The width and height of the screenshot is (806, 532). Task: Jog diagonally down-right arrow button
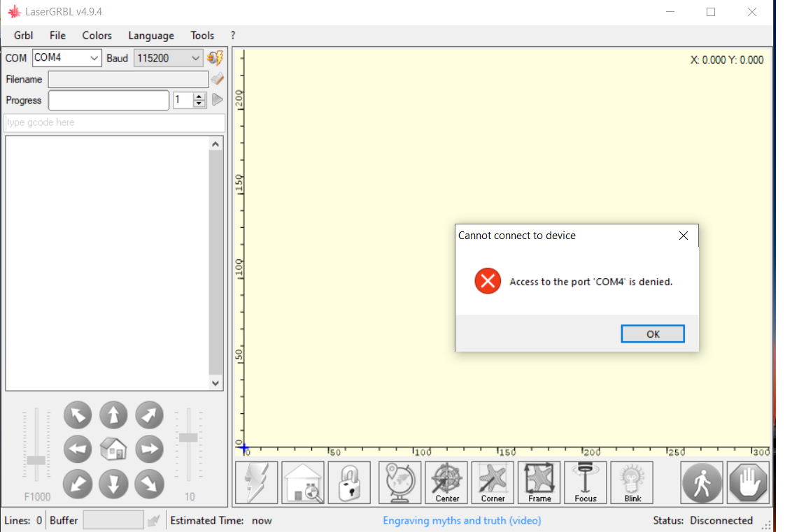pos(150,484)
